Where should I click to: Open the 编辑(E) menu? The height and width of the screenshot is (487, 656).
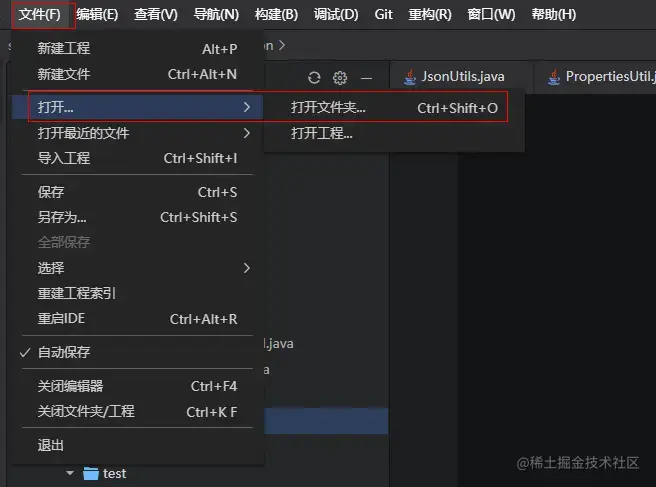tap(97, 14)
